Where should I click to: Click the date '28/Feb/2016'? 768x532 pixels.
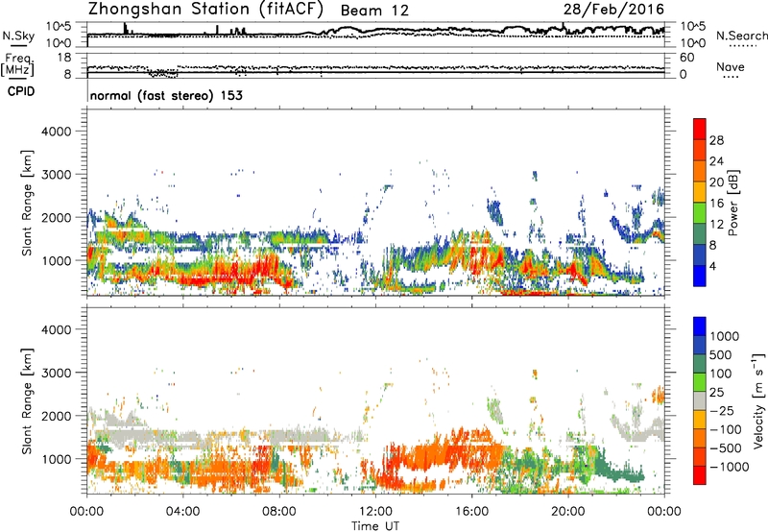[613, 10]
